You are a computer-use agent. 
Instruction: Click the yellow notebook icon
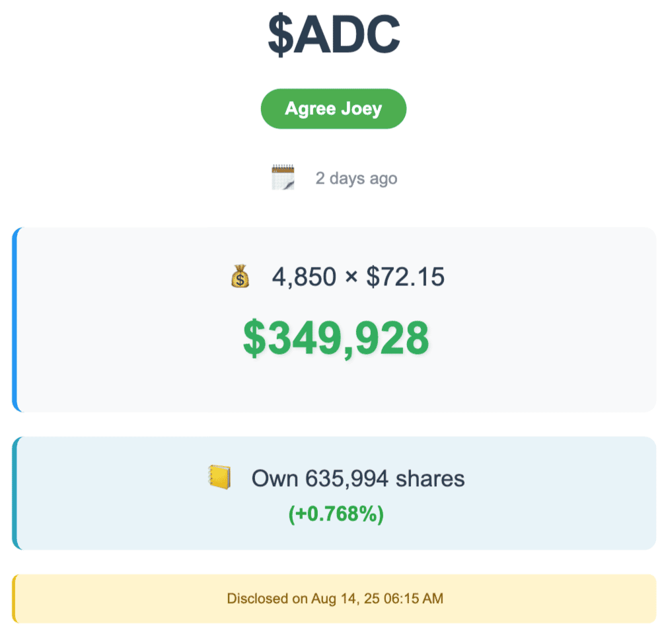(219, 477)
